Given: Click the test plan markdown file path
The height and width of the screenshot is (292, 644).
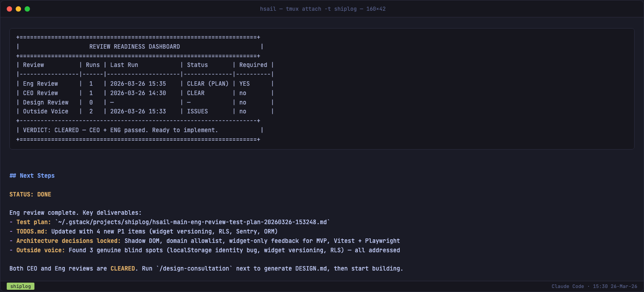Looking at the screenshot, I should coord(192,222).
